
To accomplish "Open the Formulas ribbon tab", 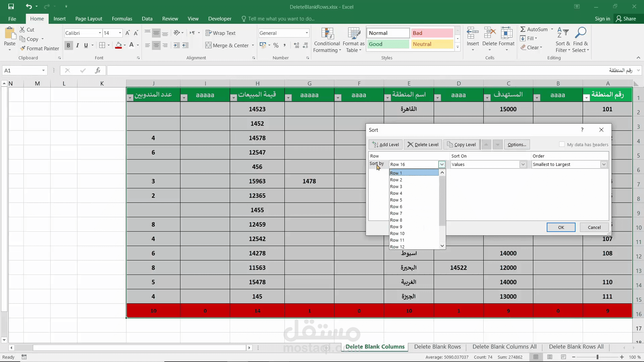I will [x=122, y=19].
